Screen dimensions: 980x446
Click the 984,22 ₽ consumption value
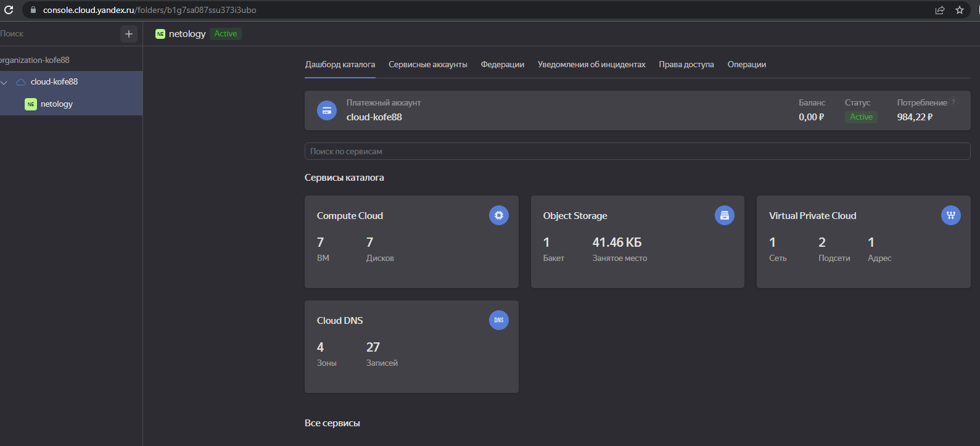click(x=915, y=117)
